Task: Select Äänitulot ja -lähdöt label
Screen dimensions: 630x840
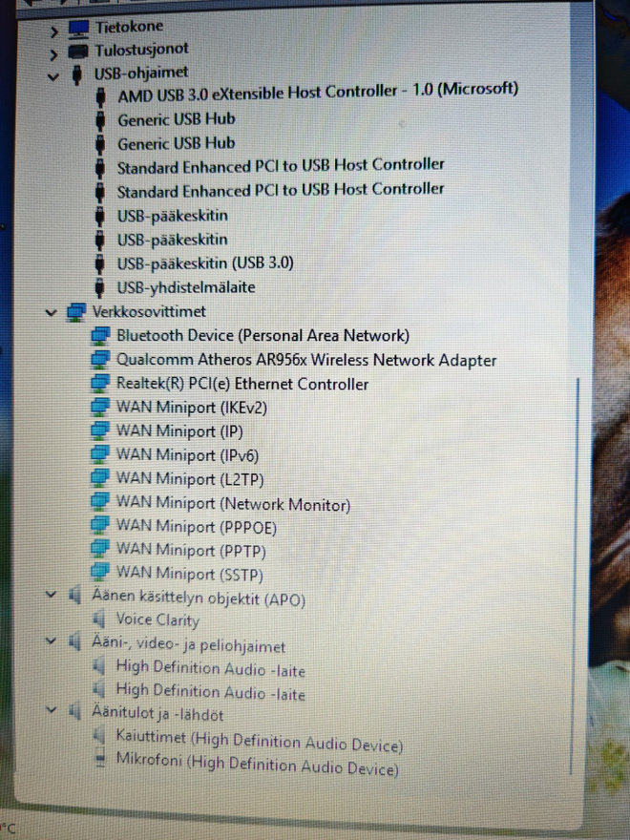Action: [157, 713]
